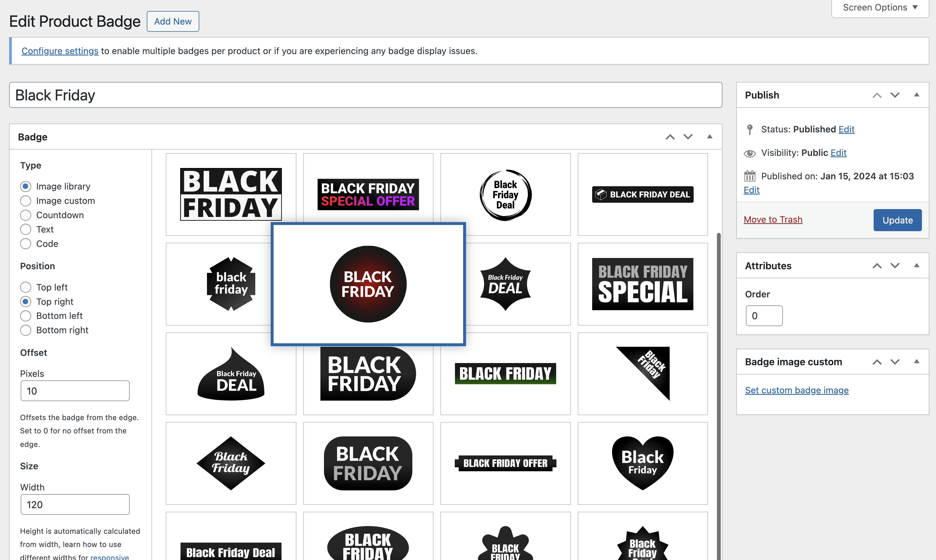
Task: Move the Badge panel up with its arrow
Action: [x=670, y=137]
